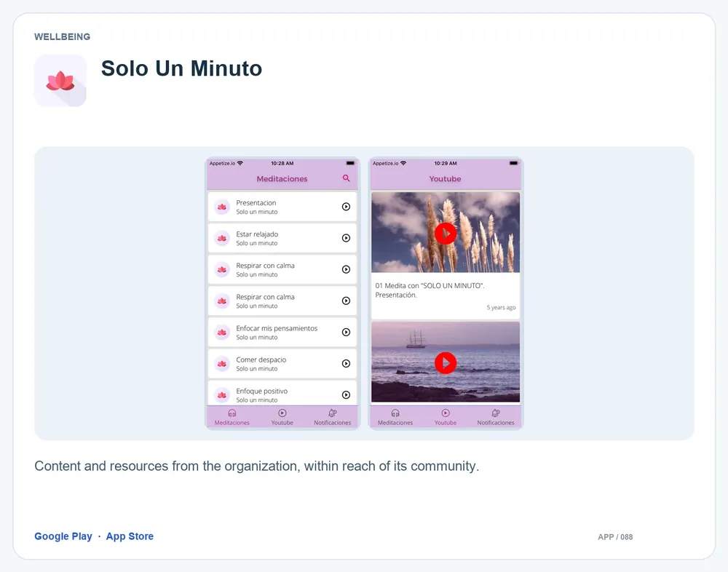Open Meditaciones tab in right phone
728x572 pixels.
[395, 418]
